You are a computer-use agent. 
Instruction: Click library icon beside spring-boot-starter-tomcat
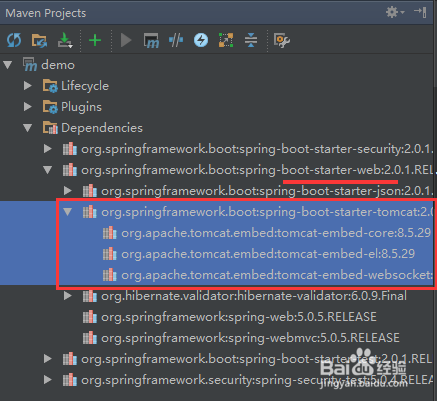pos(90,212)
